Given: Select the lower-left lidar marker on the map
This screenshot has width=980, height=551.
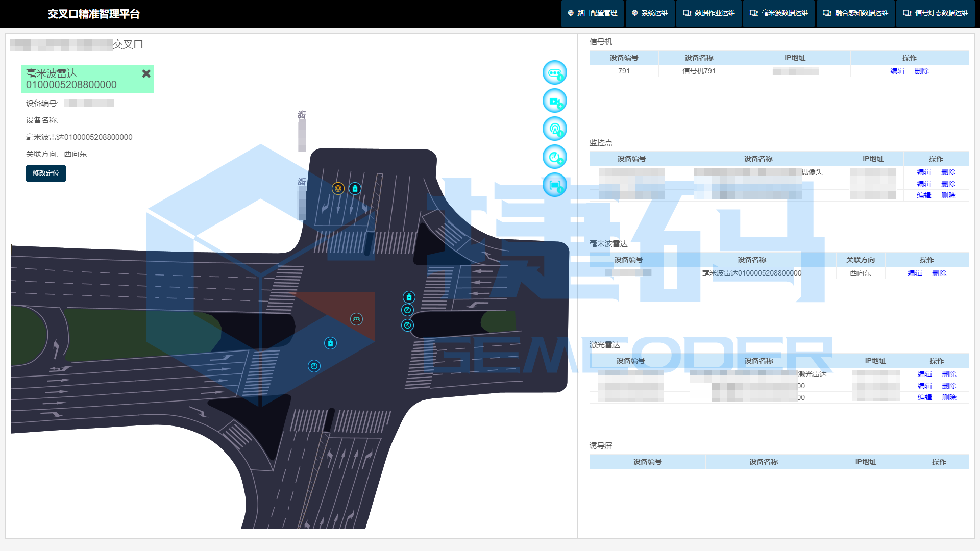Looking at the screenshot, I should tap(314, 366).
